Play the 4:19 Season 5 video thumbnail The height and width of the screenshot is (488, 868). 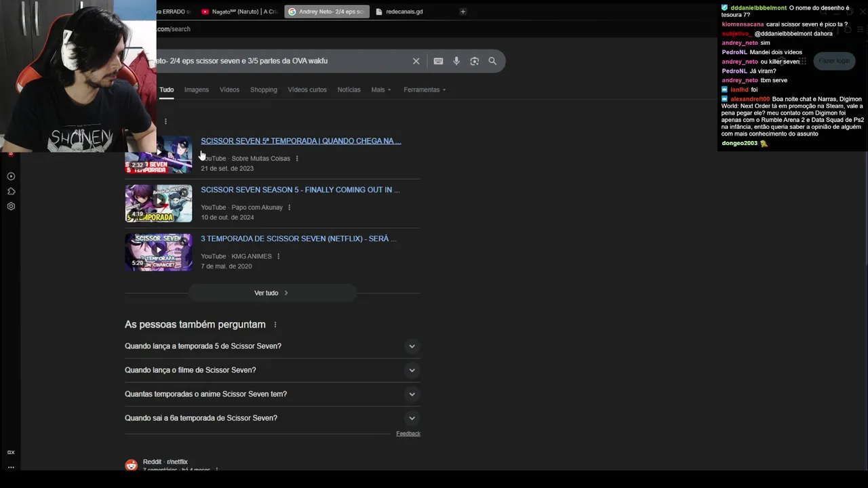[159, 203]
